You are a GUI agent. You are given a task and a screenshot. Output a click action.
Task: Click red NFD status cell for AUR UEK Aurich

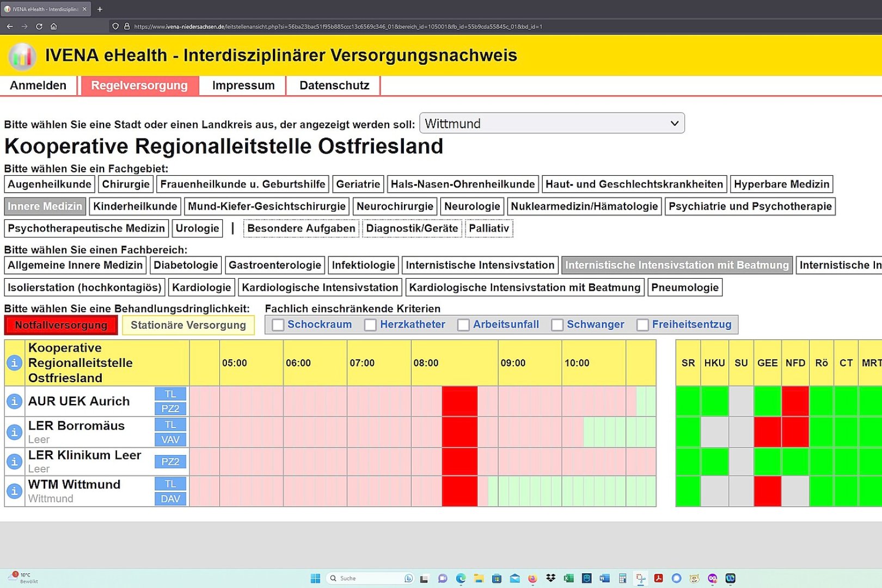(795, 401)
